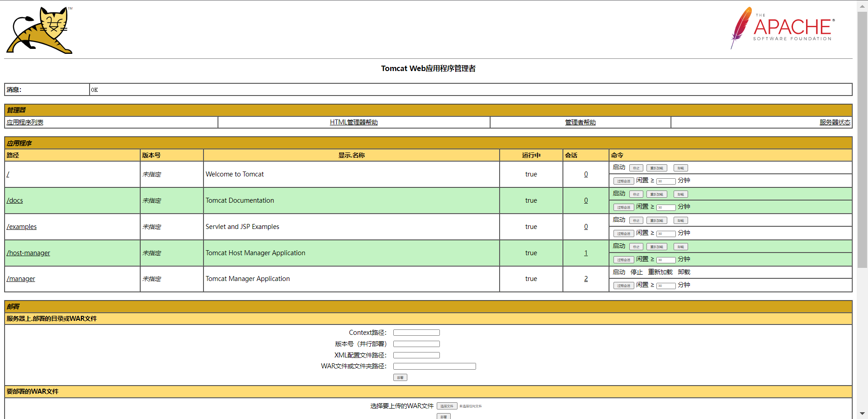Click the 运行中 column header
The image size is (868, 419).
click(x=531, y=155)
